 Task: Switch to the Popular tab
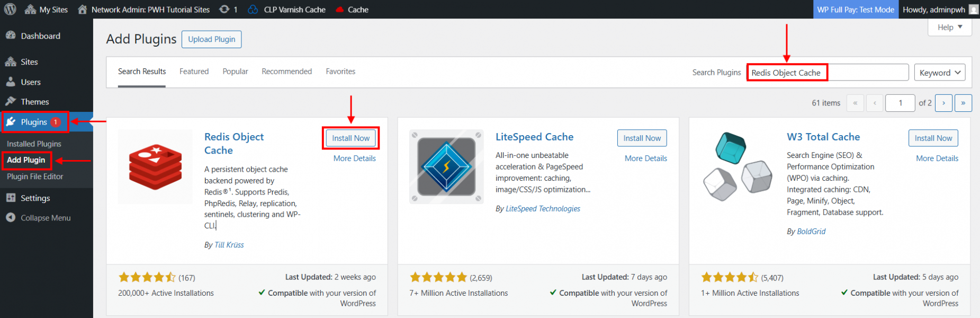(x=235, y=72)
